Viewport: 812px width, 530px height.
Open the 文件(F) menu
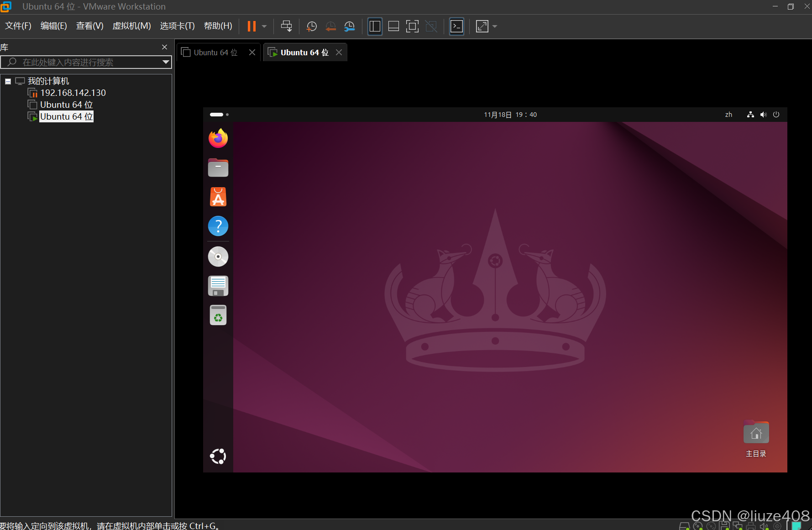click(18, 26)
